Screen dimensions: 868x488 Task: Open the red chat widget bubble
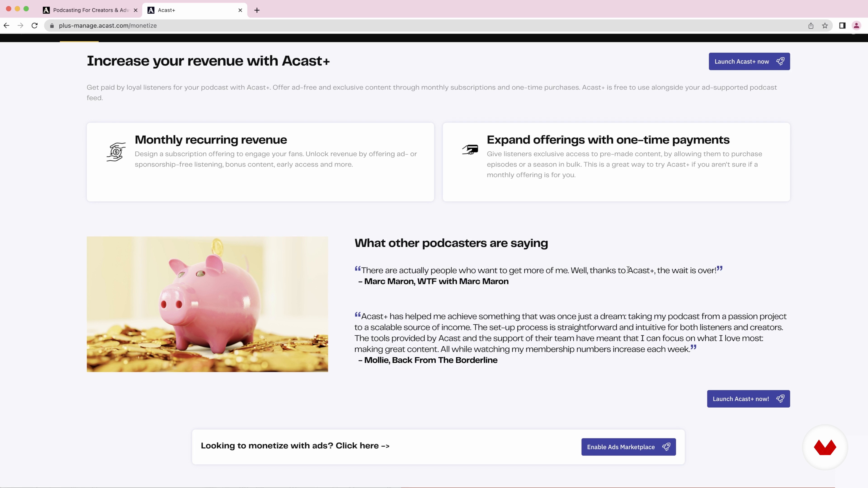825,447
